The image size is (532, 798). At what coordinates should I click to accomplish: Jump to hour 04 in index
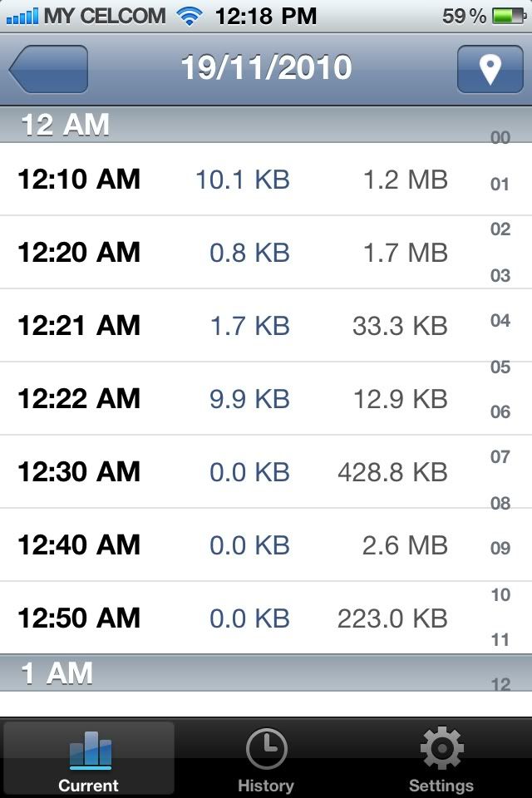coord(500,320)
